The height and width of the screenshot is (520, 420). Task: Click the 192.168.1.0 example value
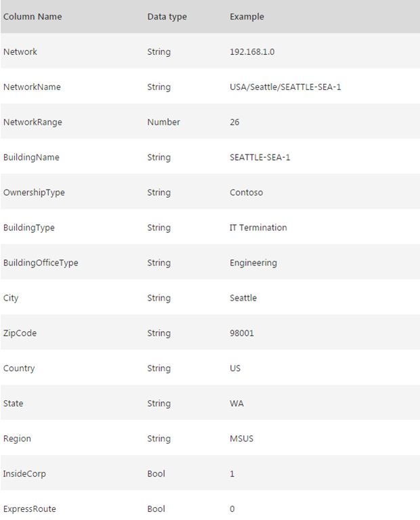coord(253,51)
